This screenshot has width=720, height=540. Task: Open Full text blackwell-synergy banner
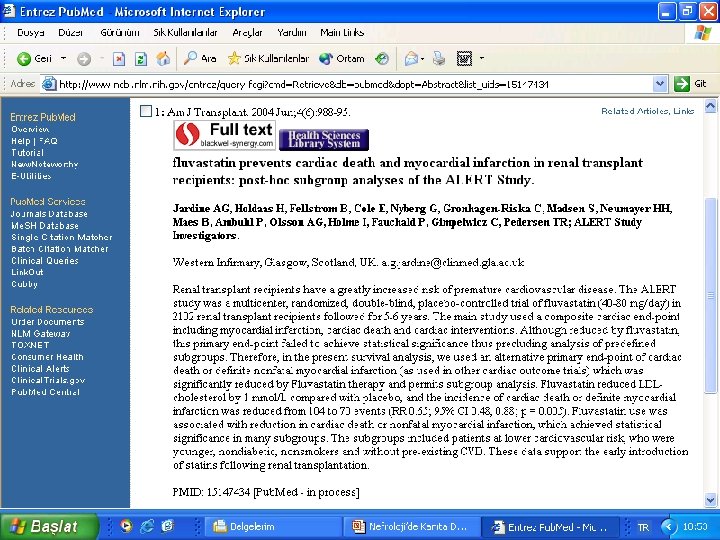pos(225,135)
